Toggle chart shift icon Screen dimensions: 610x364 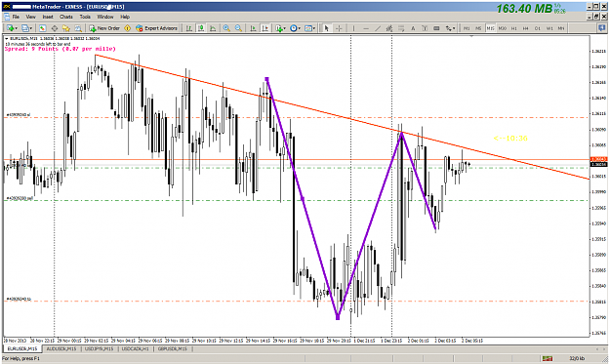[x=265, y=28]
